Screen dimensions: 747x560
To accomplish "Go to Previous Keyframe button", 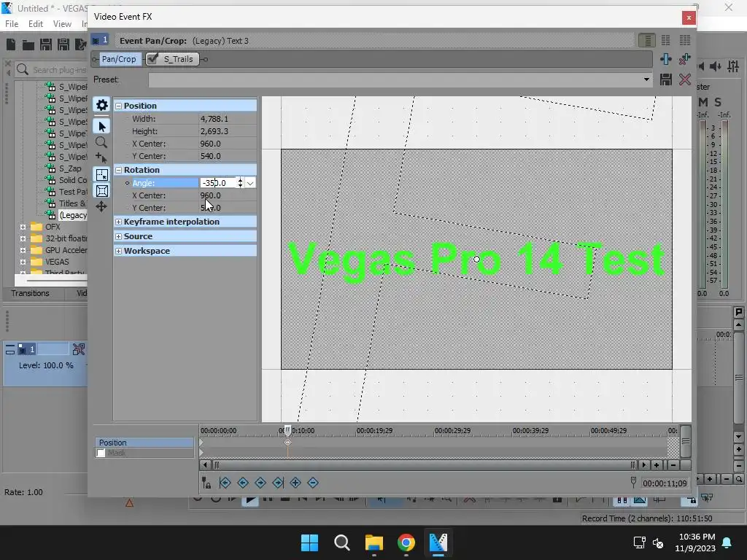I will coord(242,483).
